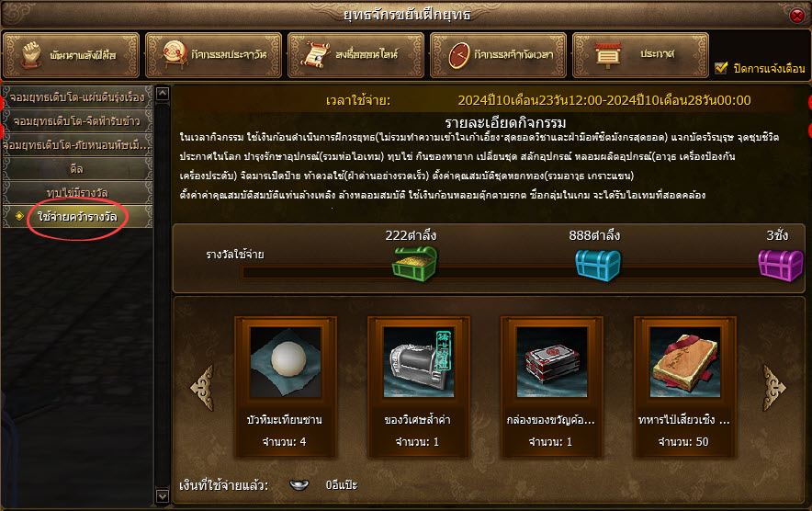Select the ทุบไข่มีรางวัล sidebar entry
Viewport: 812px width, 511px height.
click(78, 192)
